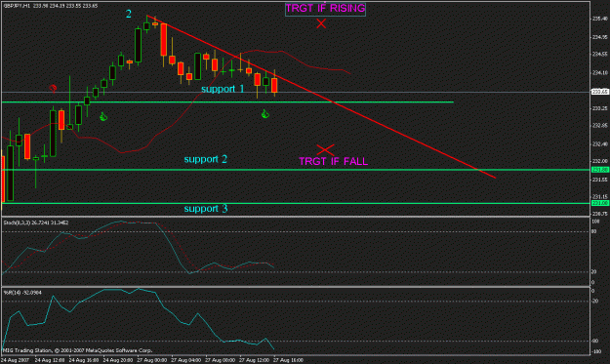
Task: Select the red descending trendline
Action: coord(321,97)
